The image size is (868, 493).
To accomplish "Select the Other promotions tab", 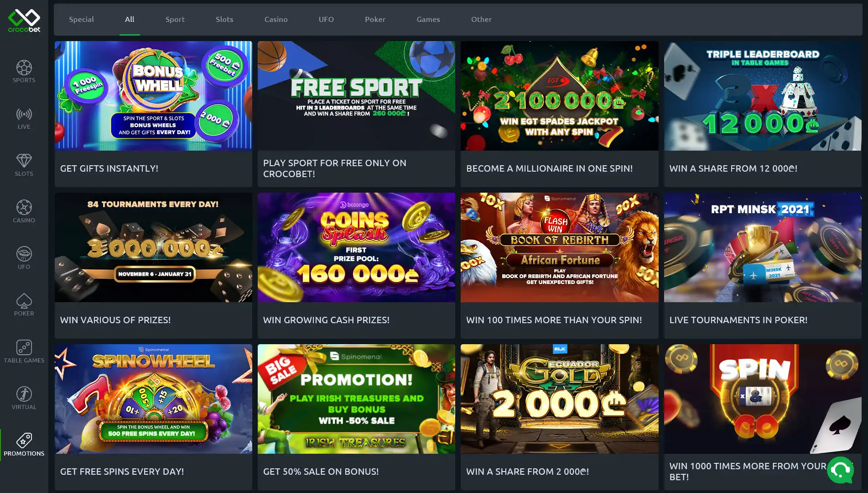I will 481,19.
